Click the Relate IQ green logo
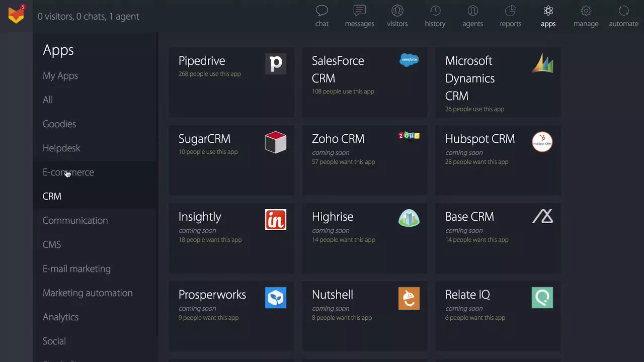The image size is (644, 362). click(542, 298)
